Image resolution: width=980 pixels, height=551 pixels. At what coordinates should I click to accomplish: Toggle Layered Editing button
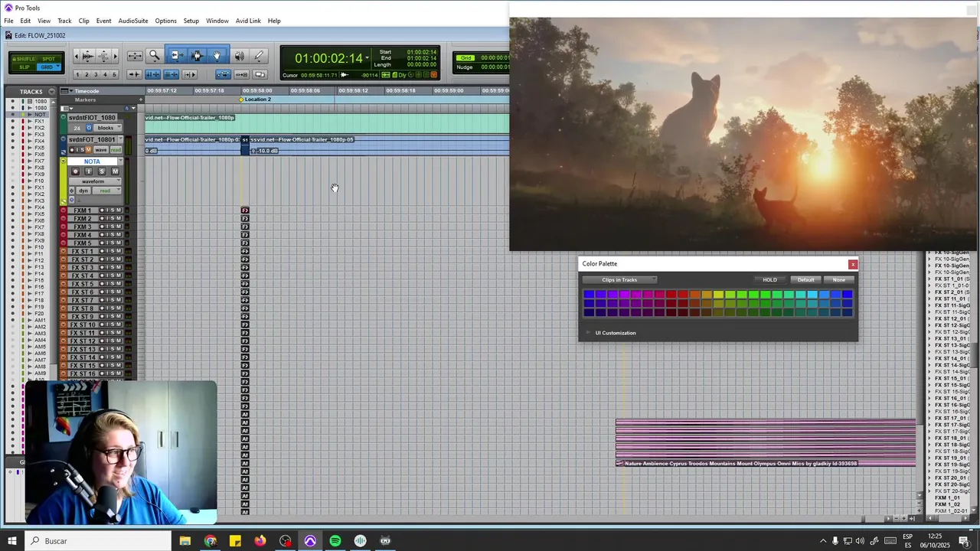[x=261, y=74]
